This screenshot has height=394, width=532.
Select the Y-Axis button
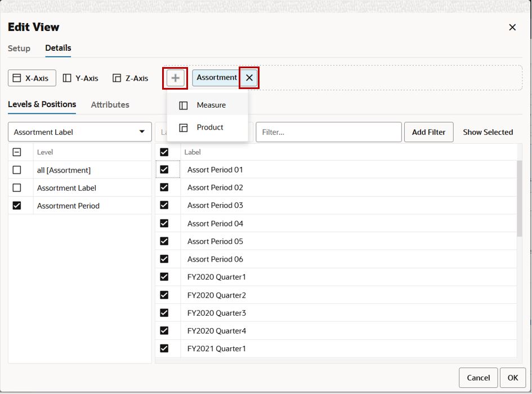(81, 78)
